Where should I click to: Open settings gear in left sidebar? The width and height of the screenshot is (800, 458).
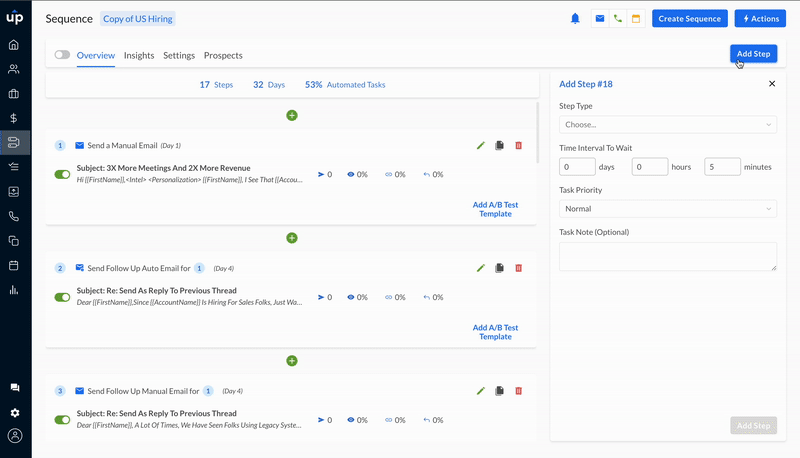tap(14, 413)
